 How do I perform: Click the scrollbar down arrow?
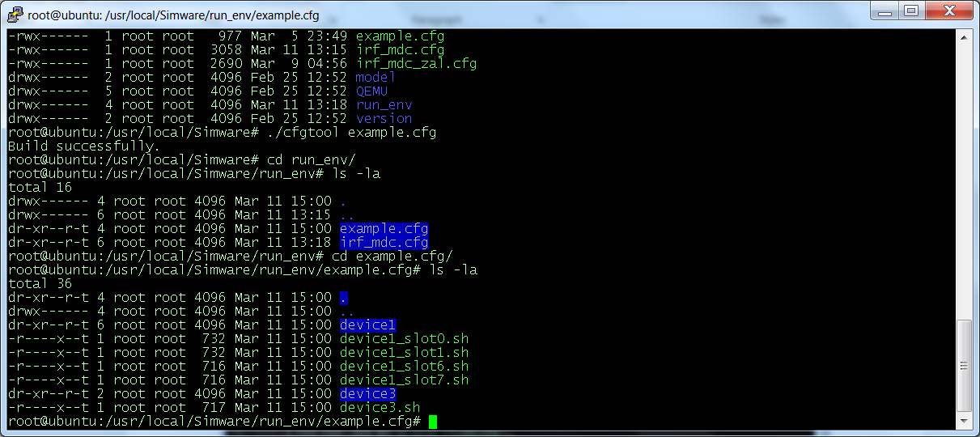964,423
